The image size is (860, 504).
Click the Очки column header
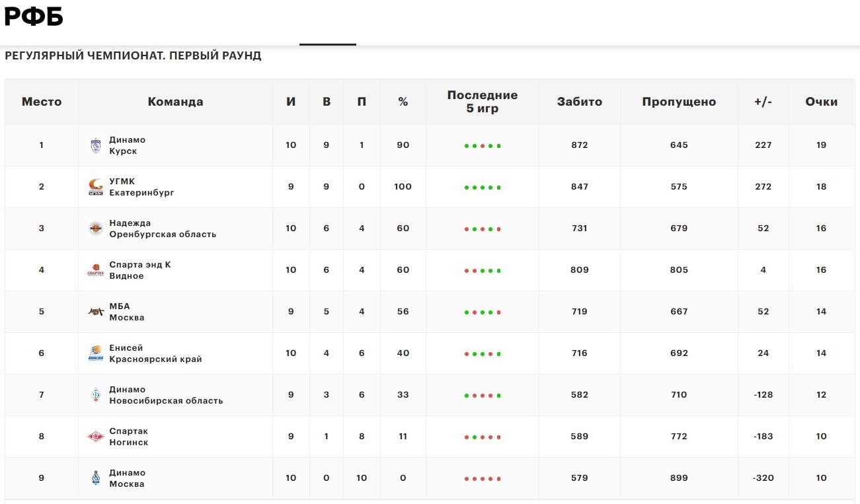click(x=822, y=102)
